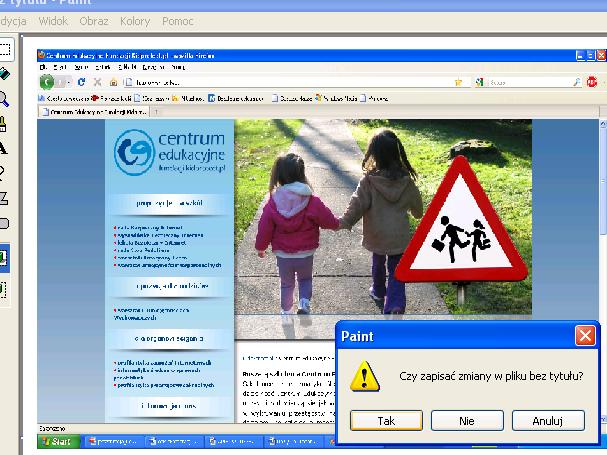Click the vertical scrollbar of the pasted page

[x=603, y=271]
